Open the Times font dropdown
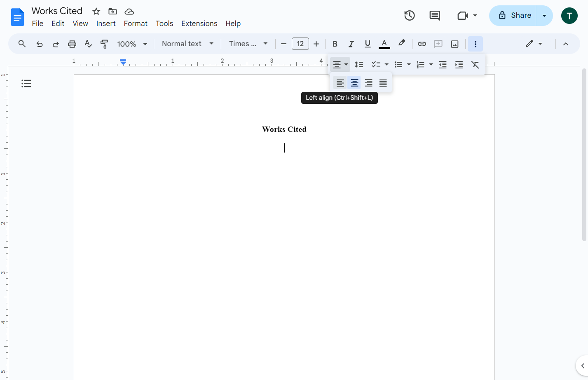The height and width of the screenshot is (380, 588). [248, 44]
